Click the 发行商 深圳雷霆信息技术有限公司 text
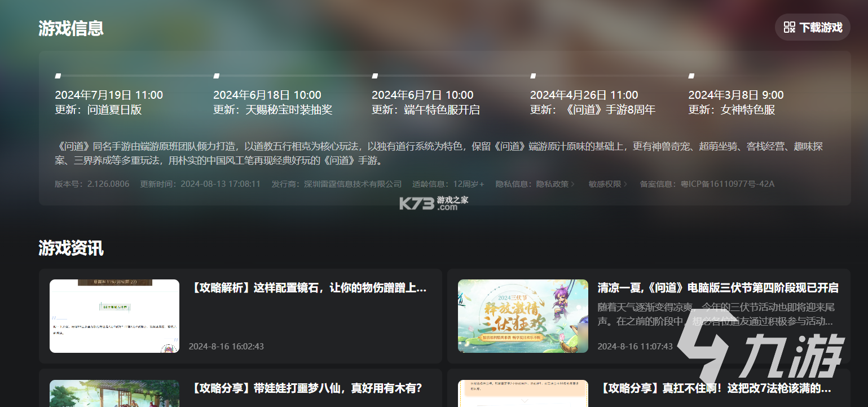This screenshot has width=868, height=407. coord(337,184)
